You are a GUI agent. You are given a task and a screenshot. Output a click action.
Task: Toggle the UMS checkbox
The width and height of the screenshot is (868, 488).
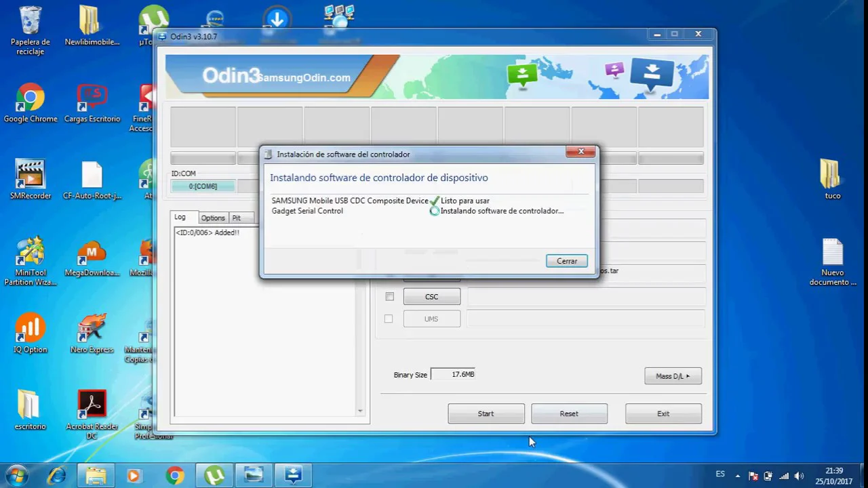point(389,319)
